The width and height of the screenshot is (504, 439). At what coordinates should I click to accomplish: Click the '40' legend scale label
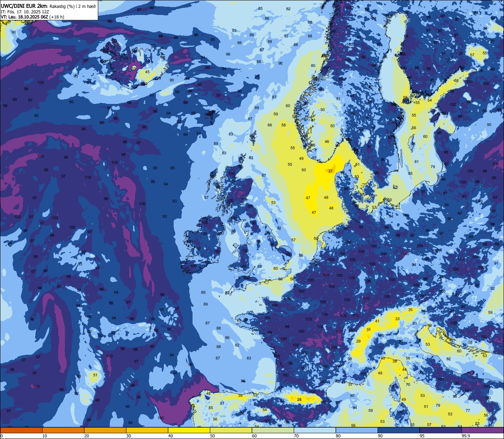(170, 436)
